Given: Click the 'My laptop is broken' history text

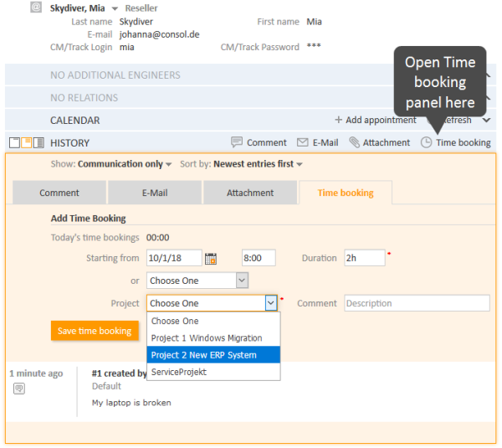Looking at the screenshot, I should click(x=131, y=403).
